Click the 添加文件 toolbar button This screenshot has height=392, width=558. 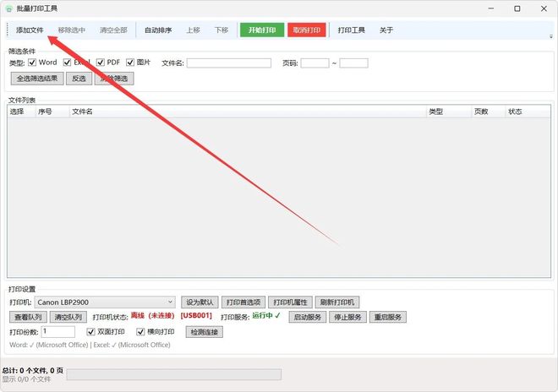[30, 30]
